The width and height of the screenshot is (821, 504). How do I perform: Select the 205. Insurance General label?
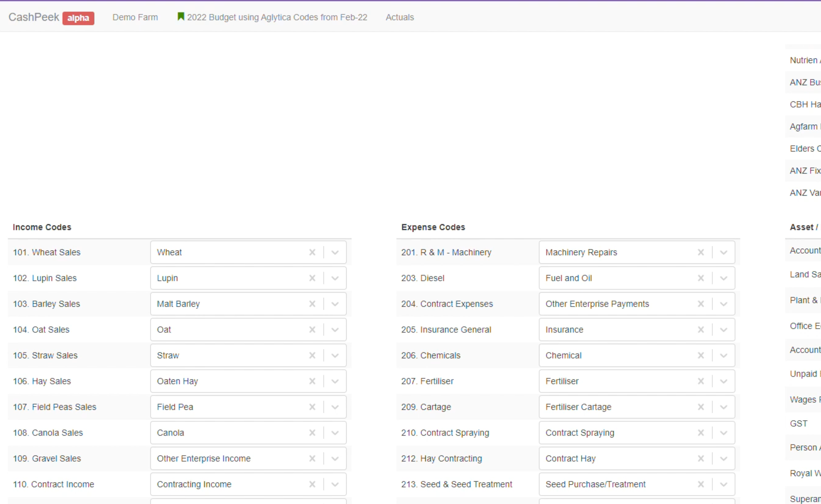pyautogui.click(x=446, y=330)
